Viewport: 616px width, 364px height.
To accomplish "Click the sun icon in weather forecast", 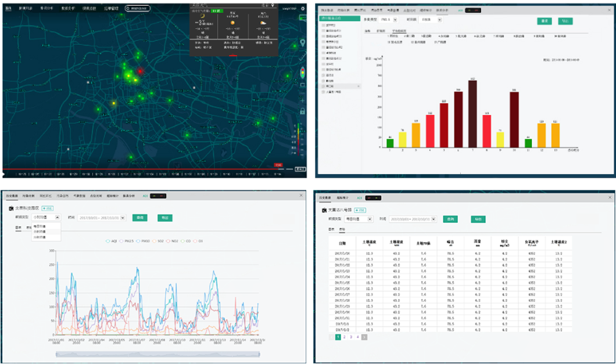I will (232, 23).
